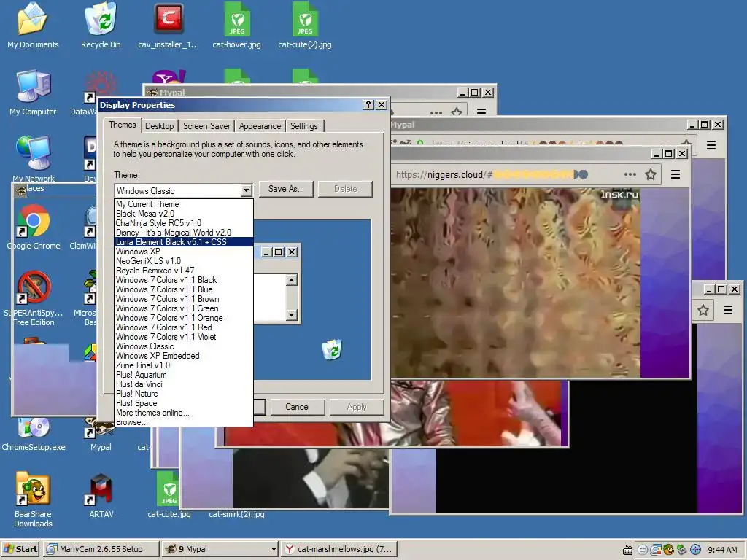
Task: Switch to ManyCam 2.6.55 Setup taskbar button
Action: pyautogui.click(x=101, y=549)
